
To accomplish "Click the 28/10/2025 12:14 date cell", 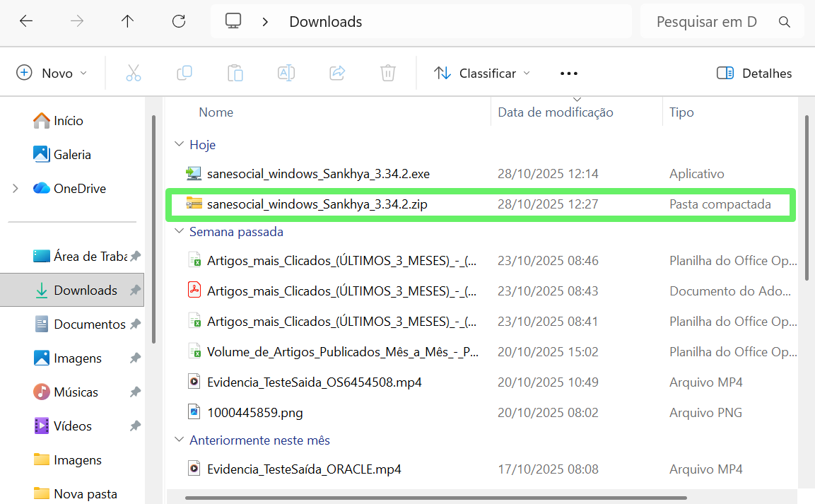I will tap(548, 174).
